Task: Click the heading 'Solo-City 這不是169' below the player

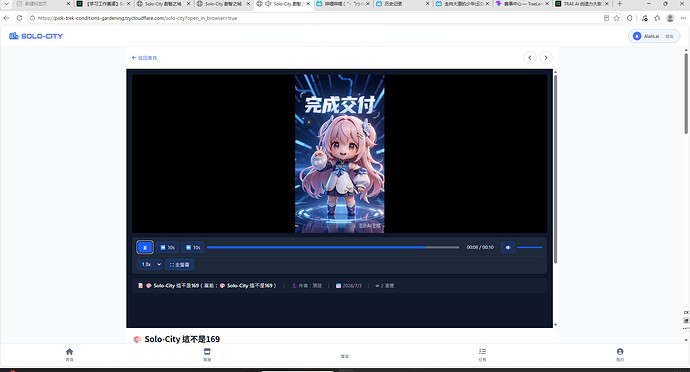Action: (x=182, y=339)
